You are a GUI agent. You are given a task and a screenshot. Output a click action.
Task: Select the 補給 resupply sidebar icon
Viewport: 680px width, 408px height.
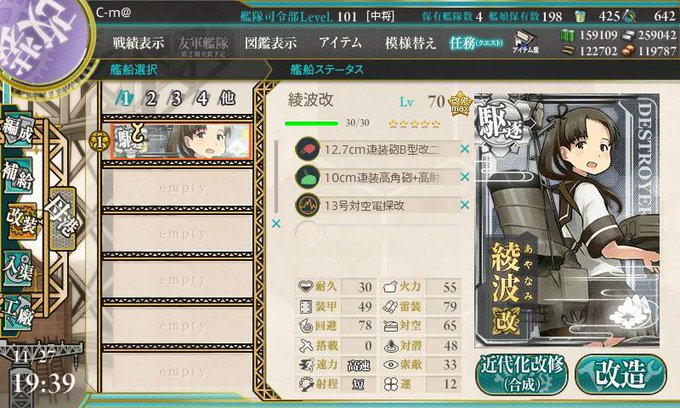tap(18, 175)
